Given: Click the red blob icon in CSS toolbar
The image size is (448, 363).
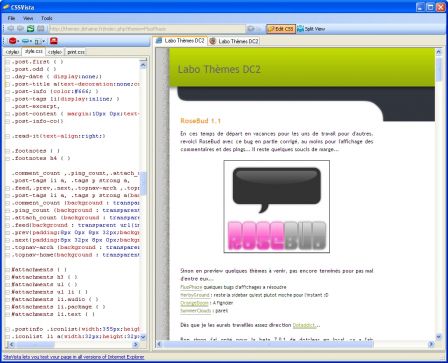Looking at the screenshot, I should [12, 41].
